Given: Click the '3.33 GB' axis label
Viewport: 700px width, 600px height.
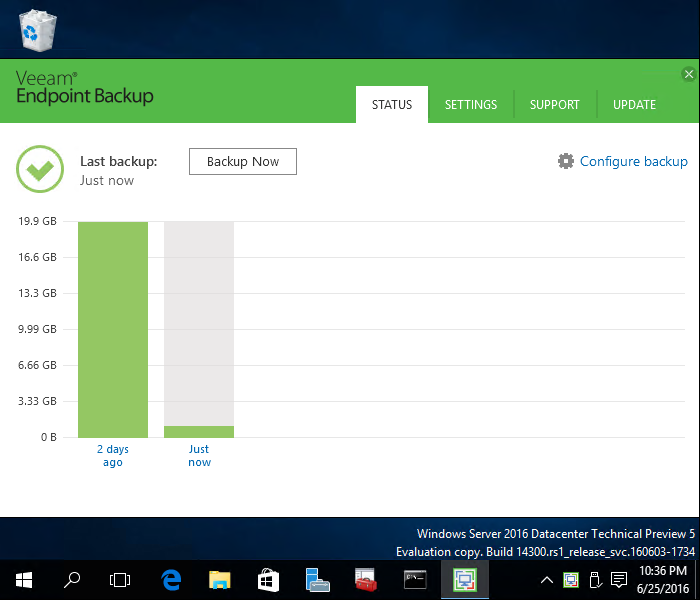Looking at the screenshot, I should [38, 401].
